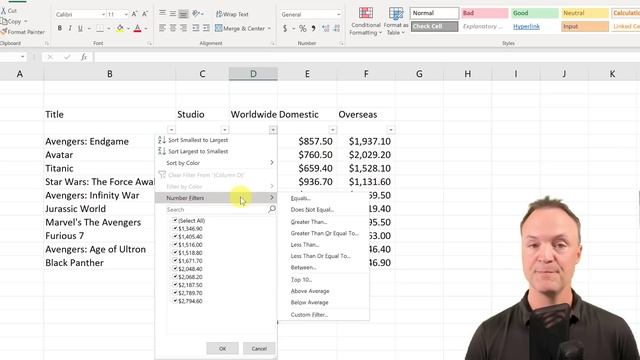Open Conditional Formatting menu

click(x=365, y=21)
